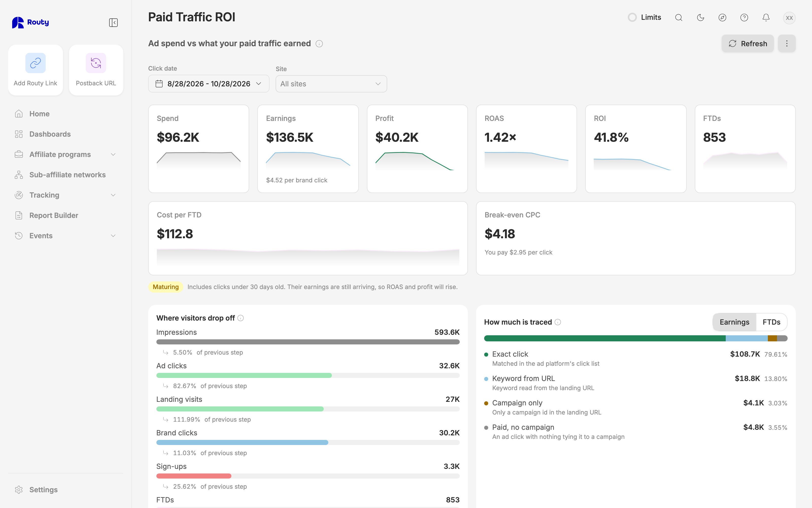Click the Keyword from URL row
This screenshot has width=812, height=508.
pyautogui.click(x=635, y=383)
